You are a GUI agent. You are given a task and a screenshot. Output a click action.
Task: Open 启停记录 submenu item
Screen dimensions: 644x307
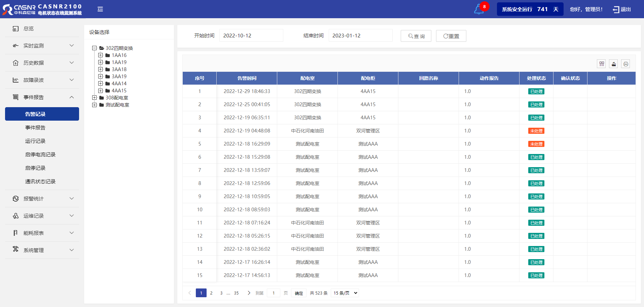coord(35,168)
